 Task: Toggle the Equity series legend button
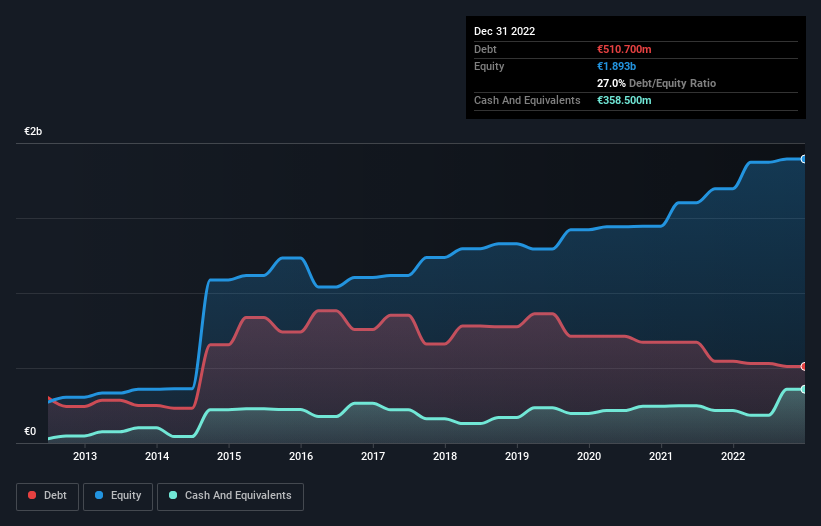click(x=118, y=496)
